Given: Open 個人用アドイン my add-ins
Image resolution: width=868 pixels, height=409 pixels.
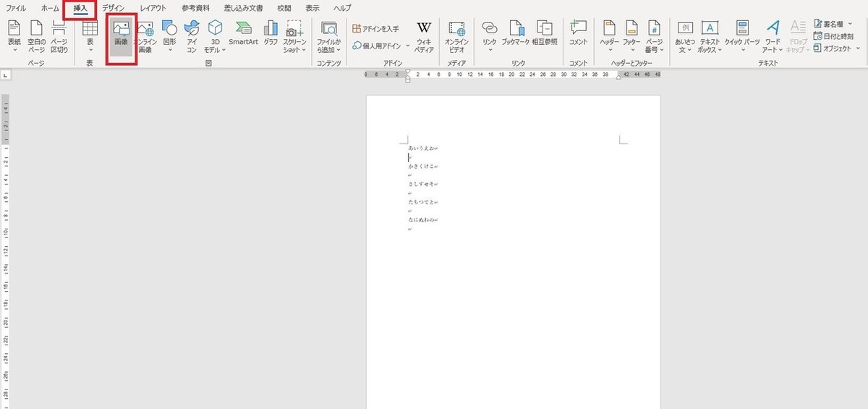Looking at the screenshot, I should click(x=377, y=46).
